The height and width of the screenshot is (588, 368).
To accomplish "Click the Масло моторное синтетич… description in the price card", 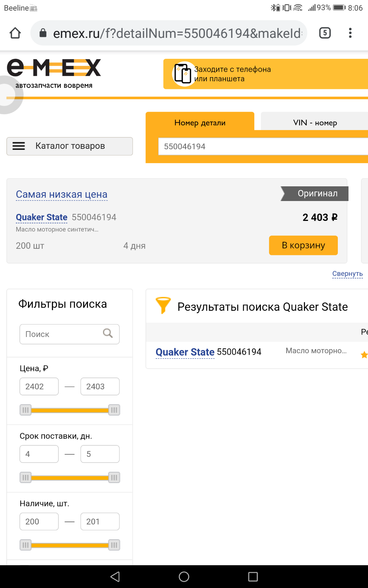I will [57, 229].
